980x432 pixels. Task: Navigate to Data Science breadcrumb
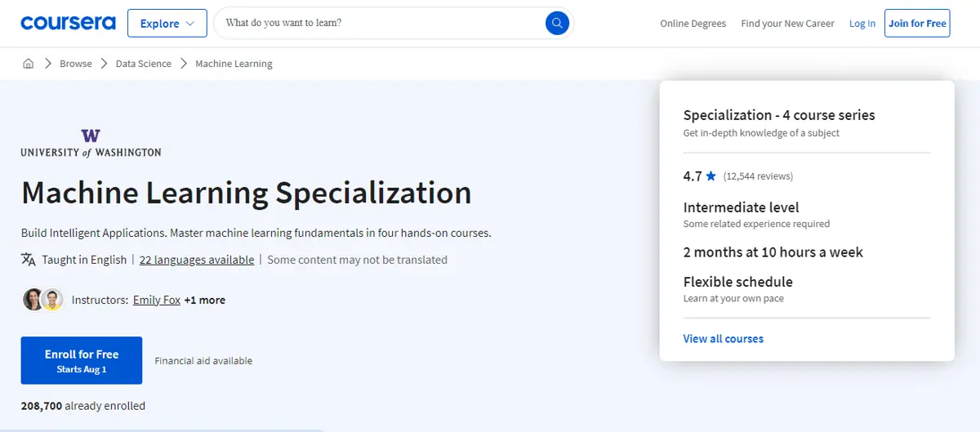click(x=144, y=64)
